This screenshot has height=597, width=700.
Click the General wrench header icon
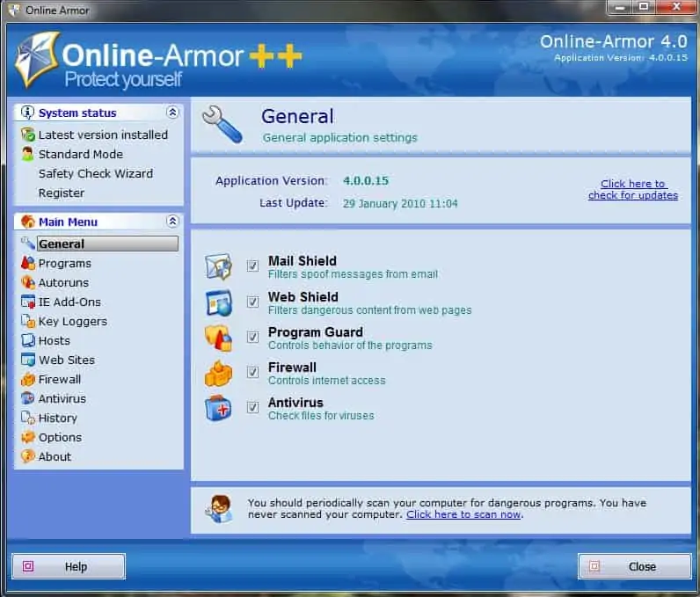(222, 125)
